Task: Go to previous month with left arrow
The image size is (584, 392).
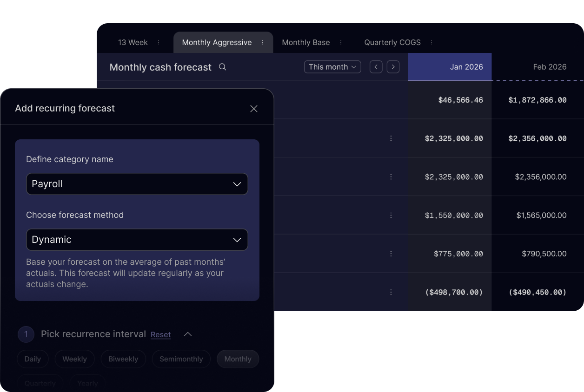Action: tap(376, 67)
